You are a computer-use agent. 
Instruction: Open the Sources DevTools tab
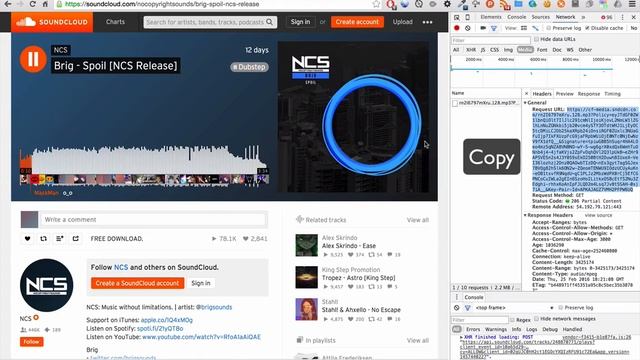[540, 17]
